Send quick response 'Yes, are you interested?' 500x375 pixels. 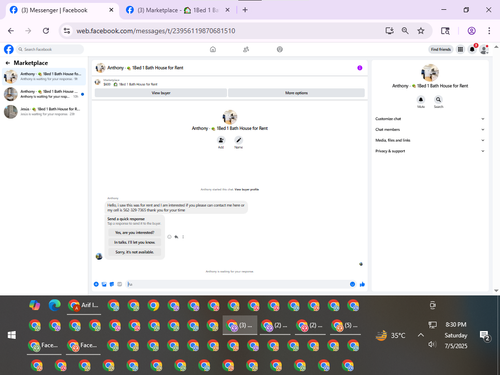click(135, 232)
